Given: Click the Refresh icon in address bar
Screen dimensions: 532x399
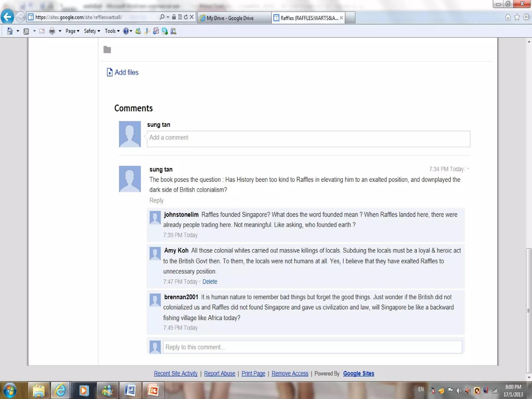Looking at the screenshot, I should pos(186,17).
